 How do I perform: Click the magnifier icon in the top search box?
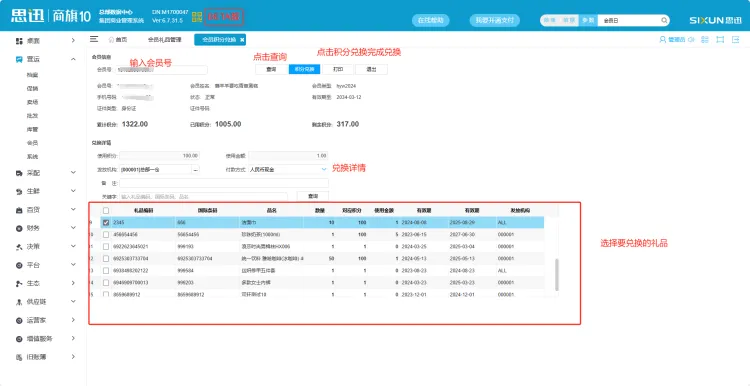point(664,21)
